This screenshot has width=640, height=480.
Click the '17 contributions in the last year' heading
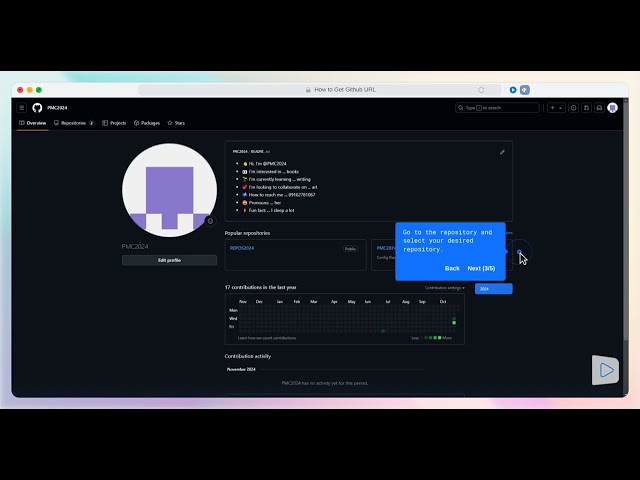[x=260, y=287]
